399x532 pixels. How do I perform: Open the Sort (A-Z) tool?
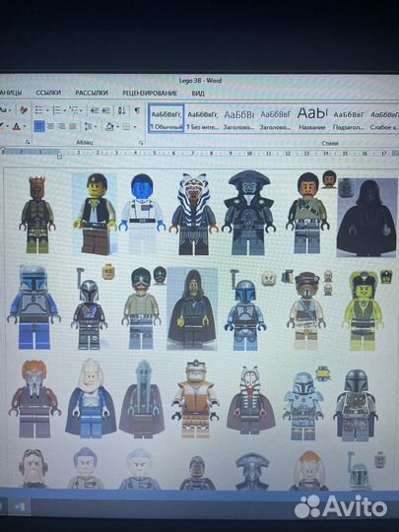point(121,110)
